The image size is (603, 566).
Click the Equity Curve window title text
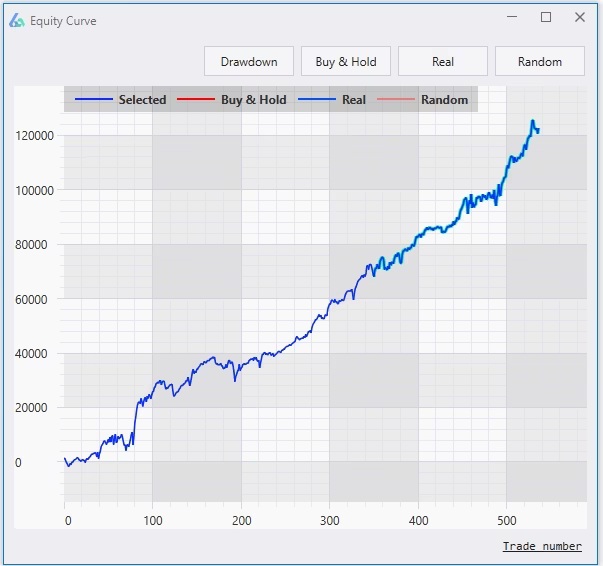click(63, 21)
